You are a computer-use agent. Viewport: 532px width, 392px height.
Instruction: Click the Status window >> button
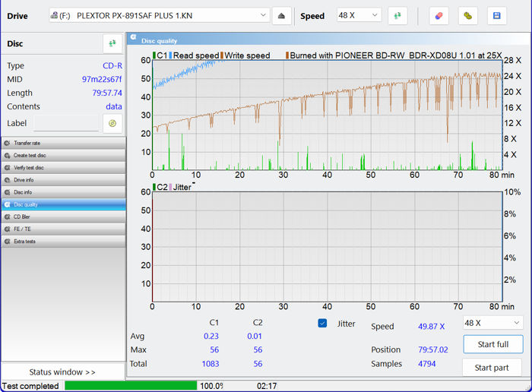coord(62,372)
